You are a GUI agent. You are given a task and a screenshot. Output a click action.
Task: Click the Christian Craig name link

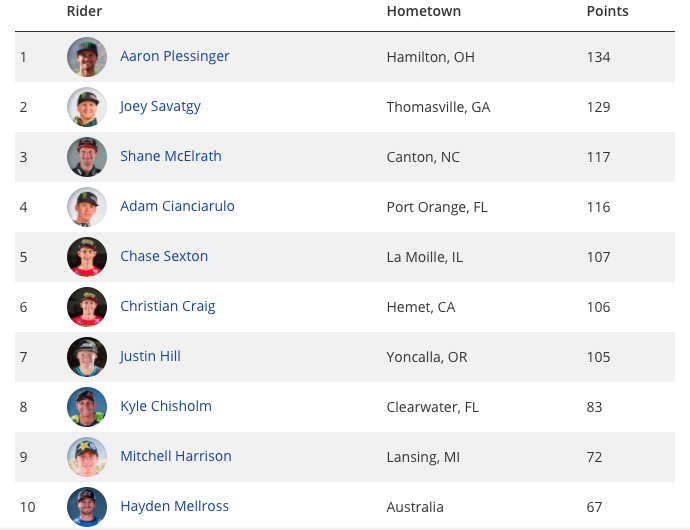pyautogui.click(x=168, y=306)
